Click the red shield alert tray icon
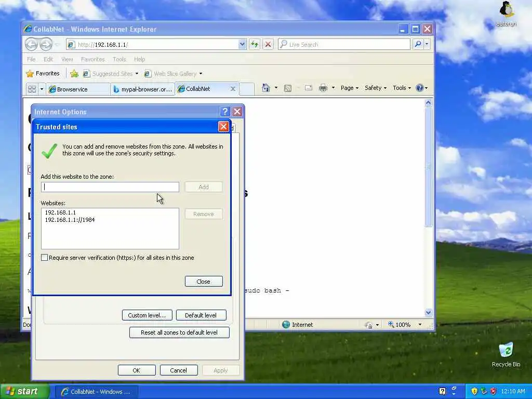532x399 pixels. pyautogui.click(x=494, y=392)
